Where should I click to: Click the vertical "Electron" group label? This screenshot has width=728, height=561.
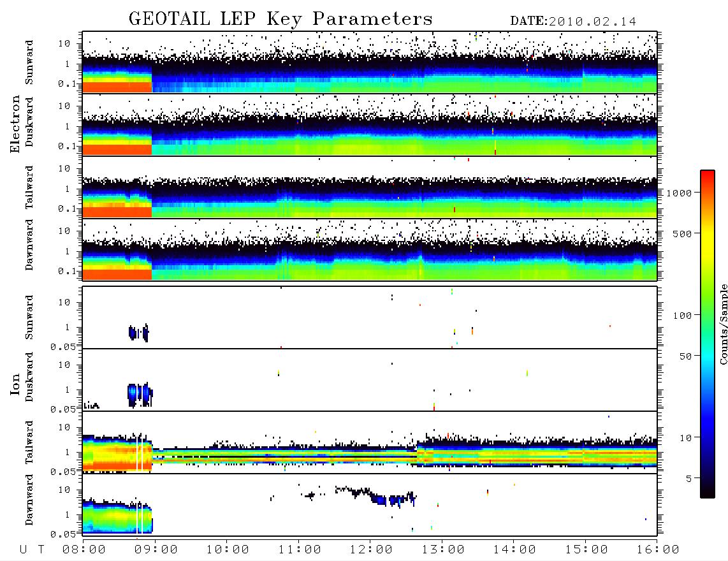point(15,124)
